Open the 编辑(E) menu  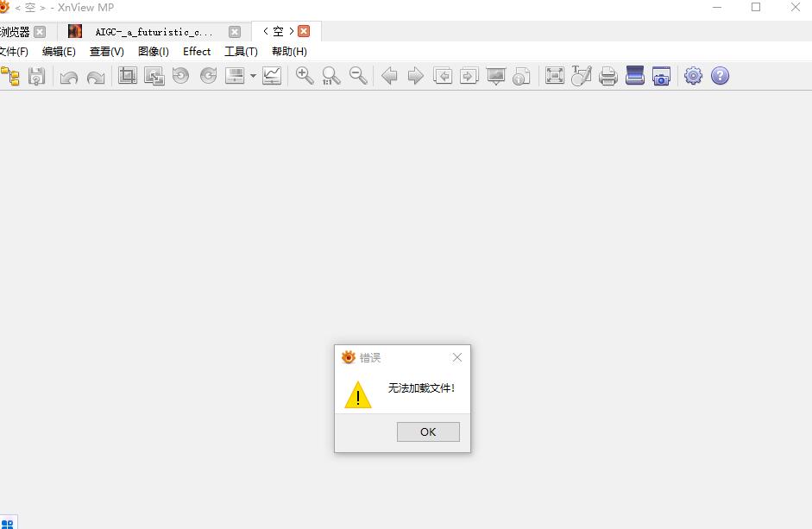click(59, 51)
